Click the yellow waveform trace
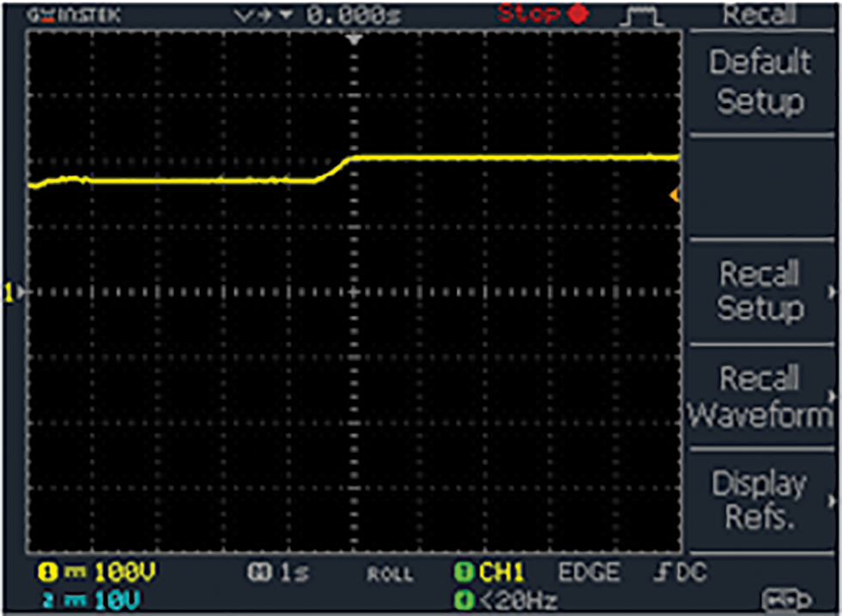 pyautogui.click(x=515, y=157)
